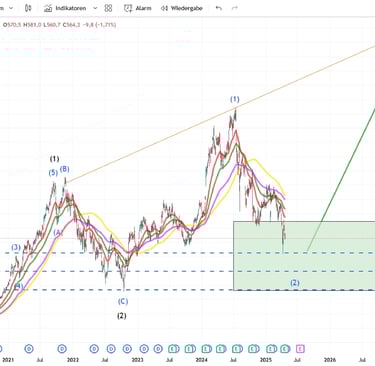Click the closing value C564,2 in legend
The width and height of the screenshot is (375, 366).
pyautogui.click(x=71, y=25)
